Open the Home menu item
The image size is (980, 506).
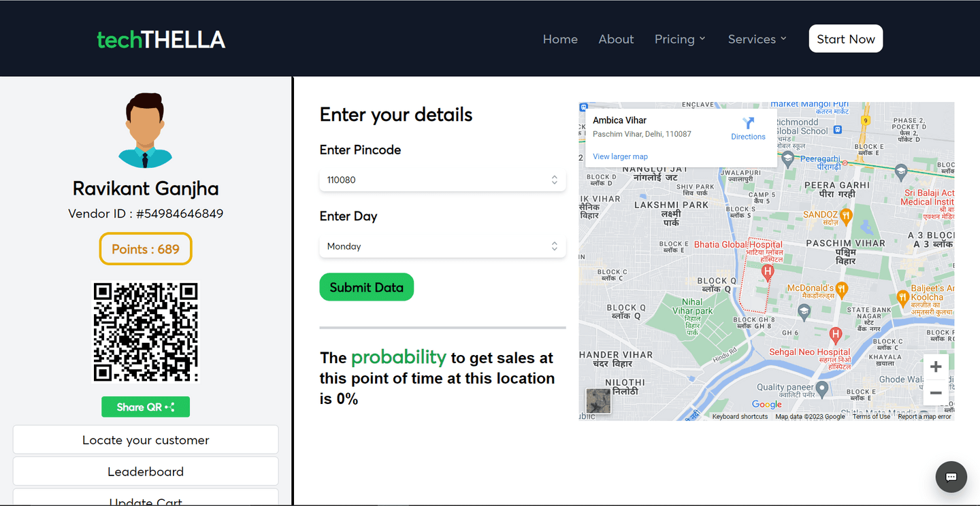click(x=560, y=39)
